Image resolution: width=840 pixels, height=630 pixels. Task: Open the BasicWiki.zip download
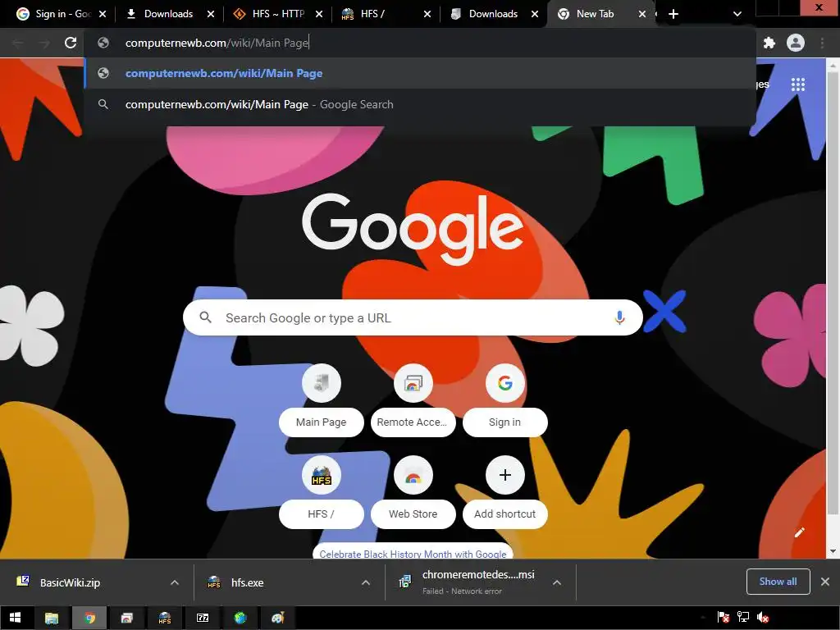[x=70, y=582]
